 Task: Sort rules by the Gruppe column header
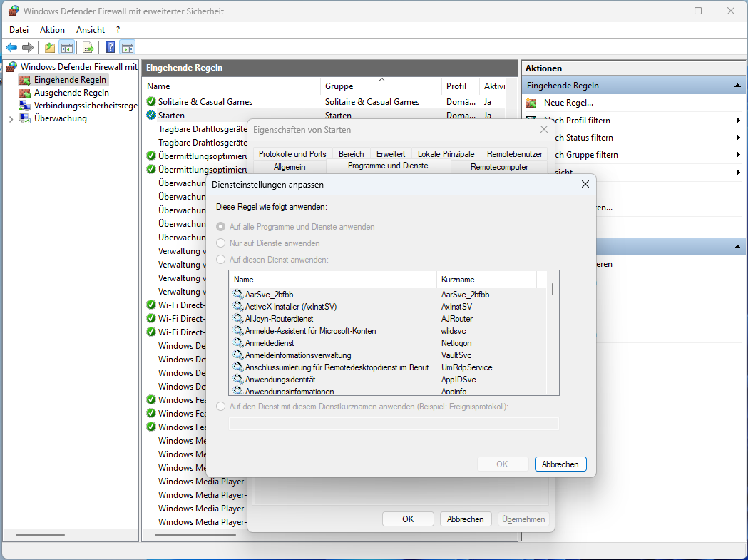pos(381,86)
